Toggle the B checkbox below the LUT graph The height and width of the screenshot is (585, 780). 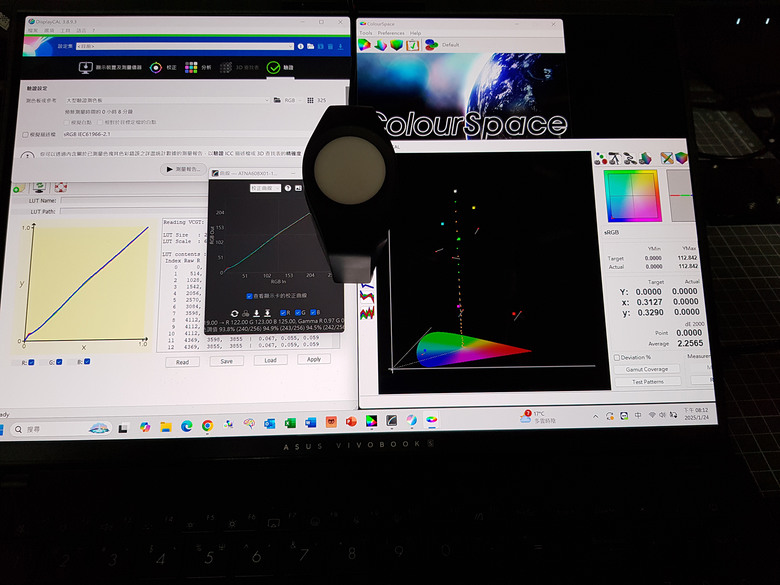pyautogui.click(x=87, y=362)
